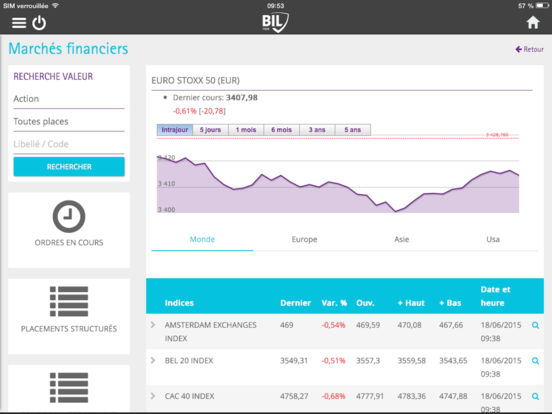552x414 pixels.
Task: Tap AMSTERDAM EXCHANGES INDEX name
Action: (211, 332)
